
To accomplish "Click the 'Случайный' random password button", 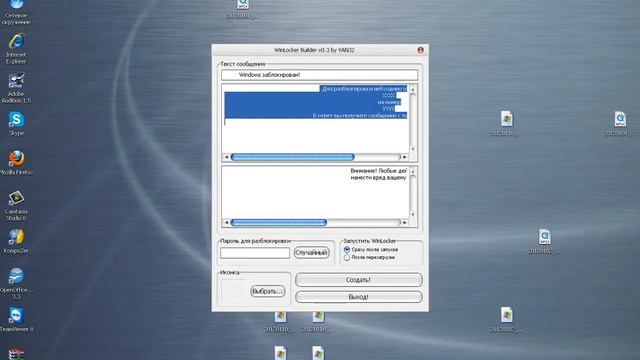I will [x=311, y=253].
